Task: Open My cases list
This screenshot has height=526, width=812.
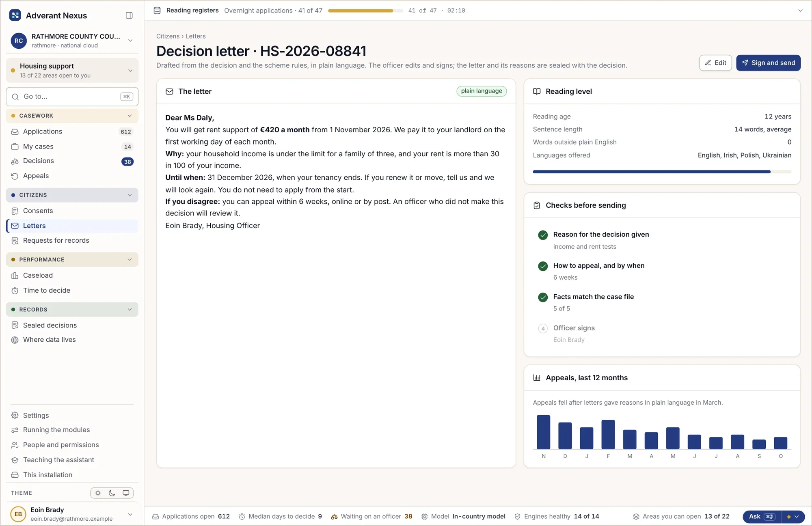Action: (72, 147)
